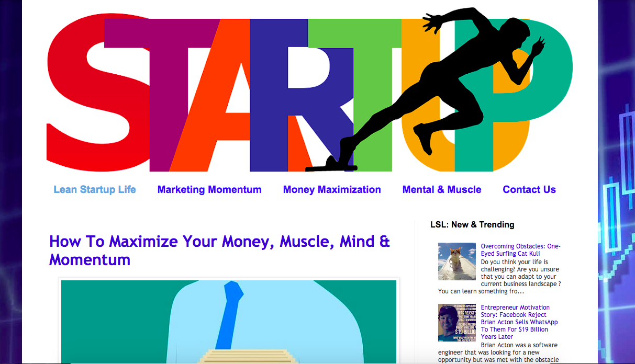Open the One-Eyed Surfing Cat Kuli article link
Screen dimensions: 635x364
click(520, 249)
